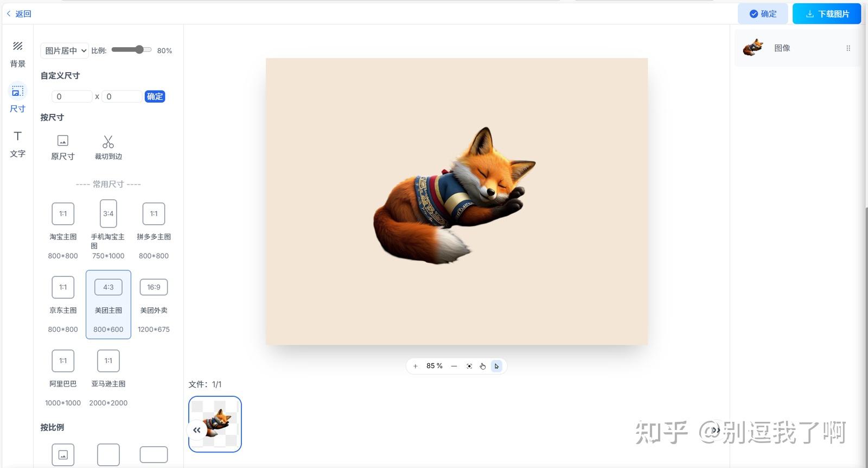Click the top-right 确定 confirm button
Image resolution: width=868 pixels, height=468 pixels.
[763, 14]
